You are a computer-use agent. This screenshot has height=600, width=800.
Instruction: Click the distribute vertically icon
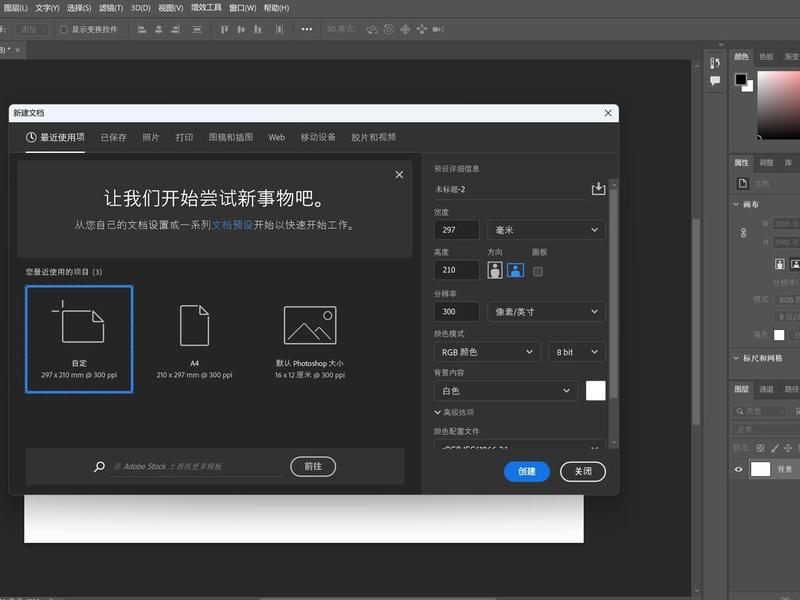coord(197,30)
